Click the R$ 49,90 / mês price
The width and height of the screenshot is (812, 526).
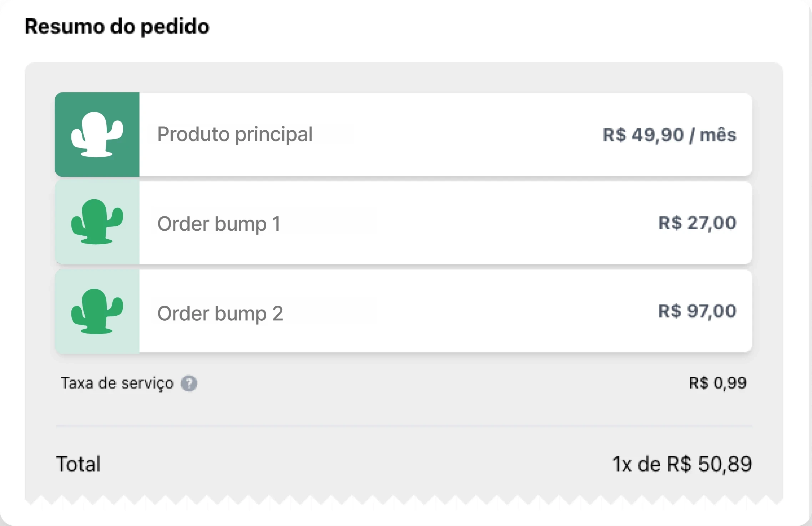669,135
